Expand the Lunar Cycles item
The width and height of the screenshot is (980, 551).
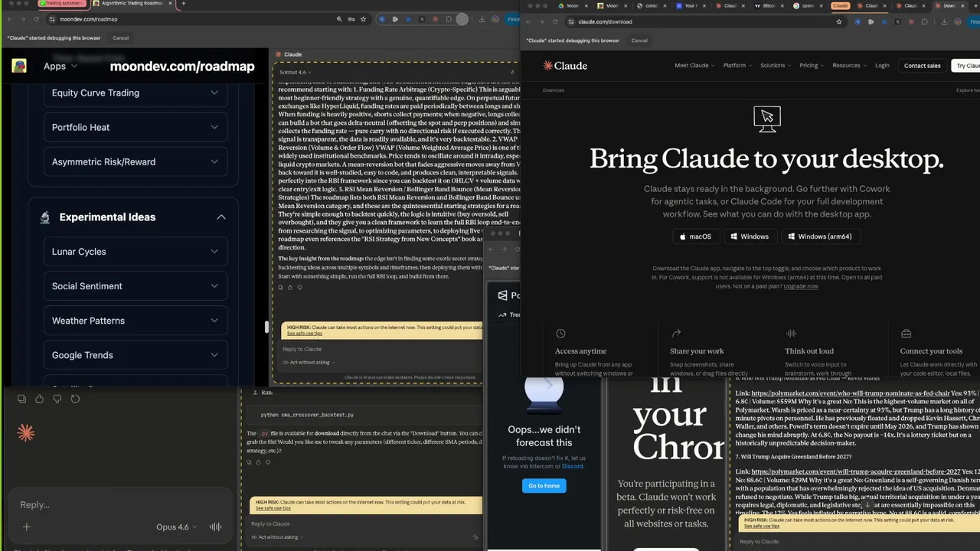point(136,252)
